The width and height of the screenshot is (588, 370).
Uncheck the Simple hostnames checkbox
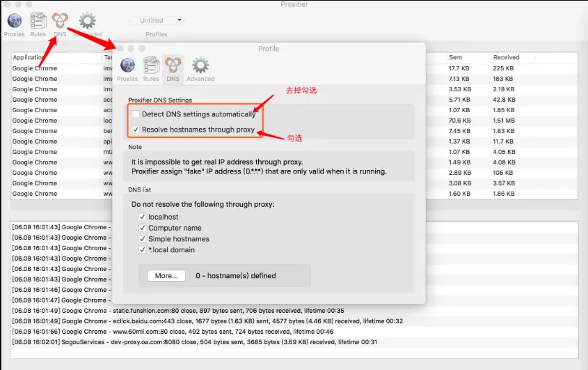pos(142,238)
